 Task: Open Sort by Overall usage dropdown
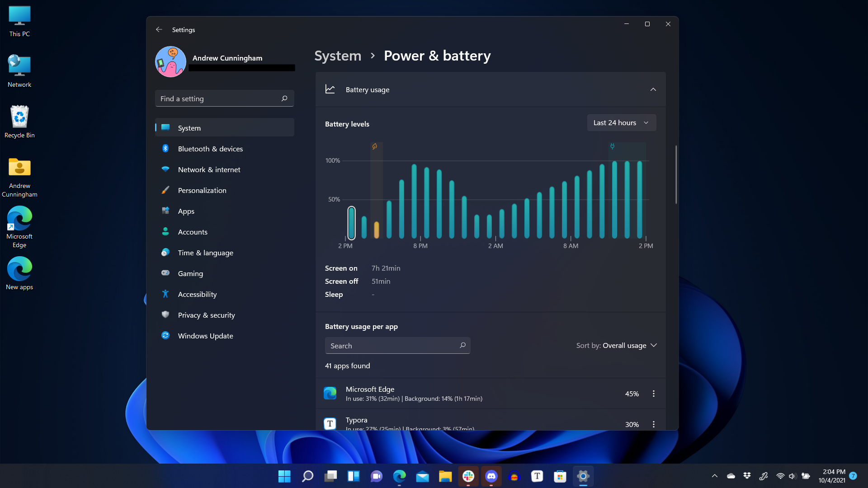coord(617,346)
